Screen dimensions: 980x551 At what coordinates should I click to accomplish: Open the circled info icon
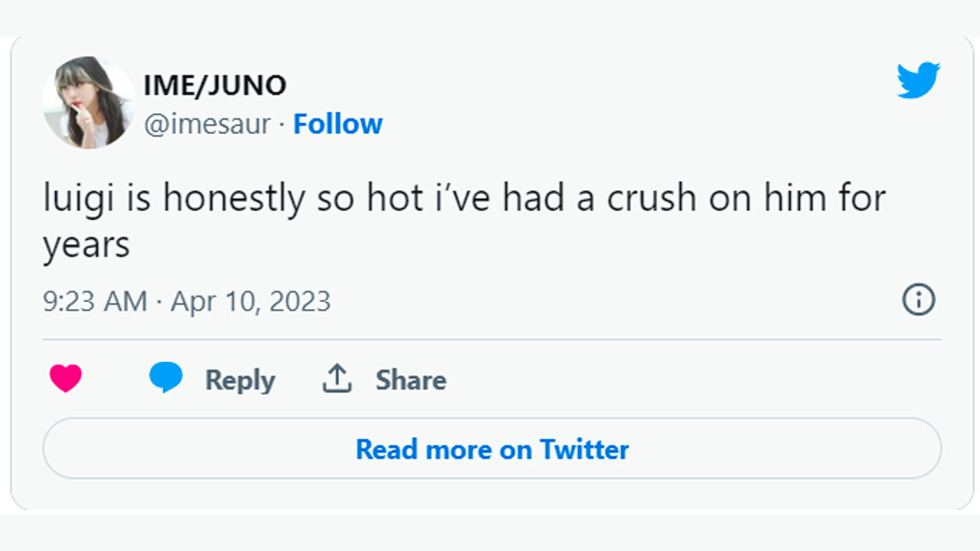point(919,300)
